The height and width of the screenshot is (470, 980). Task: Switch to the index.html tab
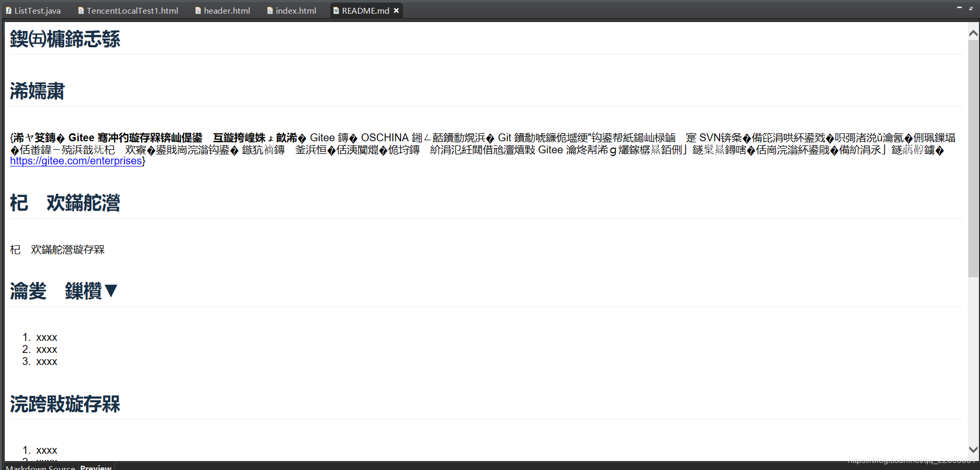click(x=291, y=11)
